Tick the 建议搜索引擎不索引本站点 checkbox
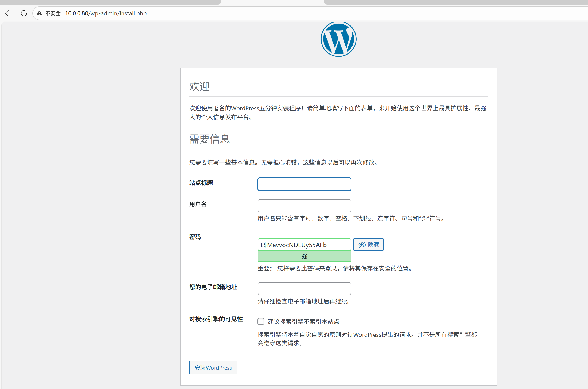Screen dimensions: 588x389 [x=261, y=321]
